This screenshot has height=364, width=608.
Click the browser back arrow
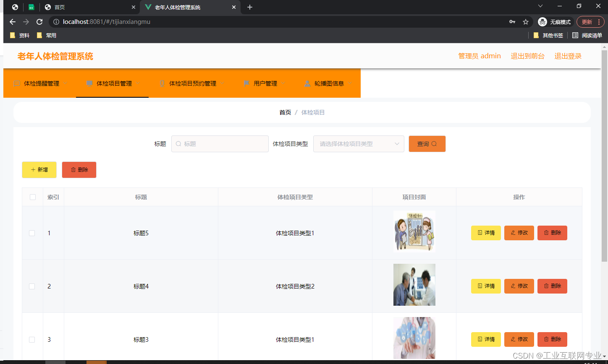pyautogui.click(x=13, y=22)
